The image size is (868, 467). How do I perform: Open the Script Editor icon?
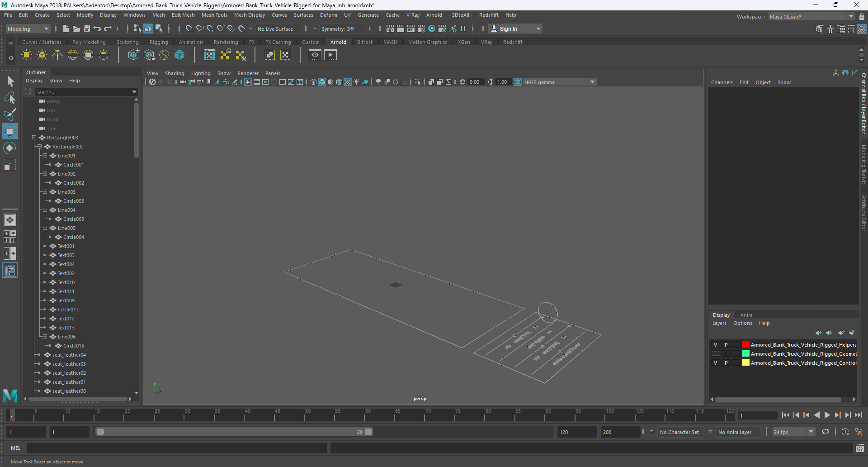tap(860, 448)
